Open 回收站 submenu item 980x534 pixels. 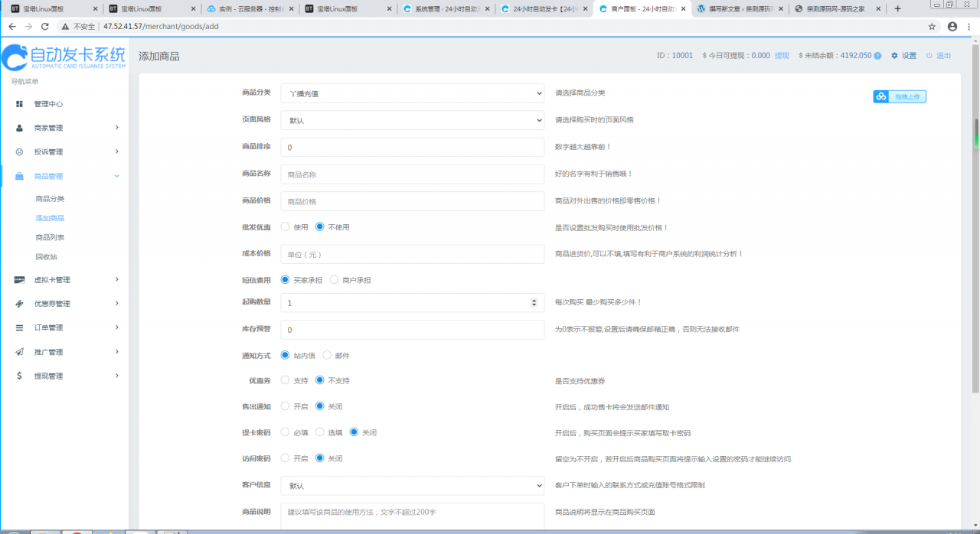pyautogui.click(x=46, y=257)
